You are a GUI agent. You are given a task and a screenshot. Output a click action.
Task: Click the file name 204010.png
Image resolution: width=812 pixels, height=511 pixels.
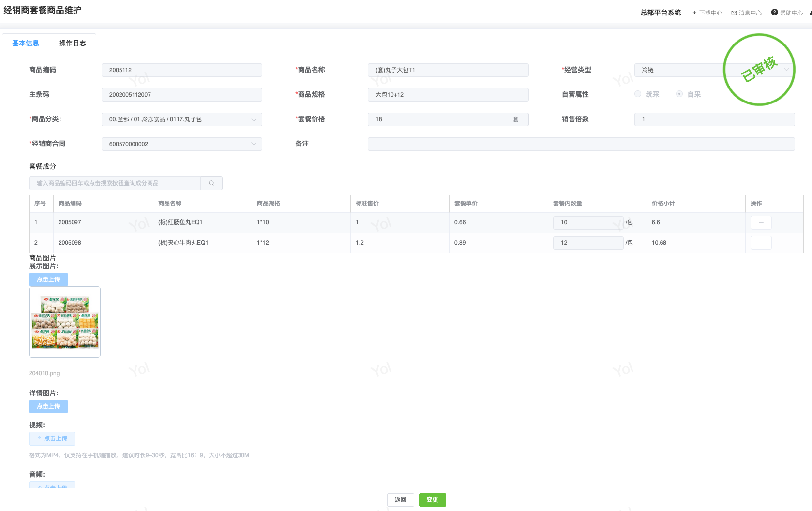click(45, 373)
